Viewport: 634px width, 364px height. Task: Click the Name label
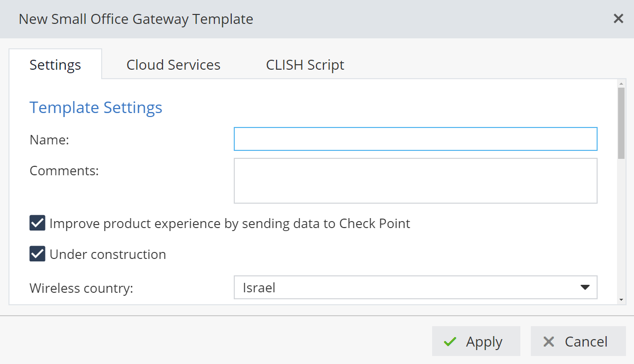pos(49,140)
